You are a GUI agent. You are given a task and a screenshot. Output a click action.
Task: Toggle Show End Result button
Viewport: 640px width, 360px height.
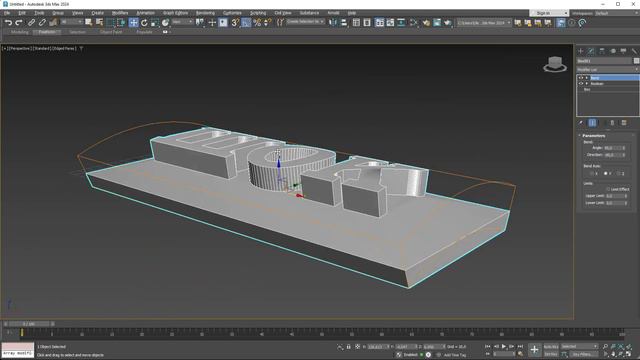(592, 123)
